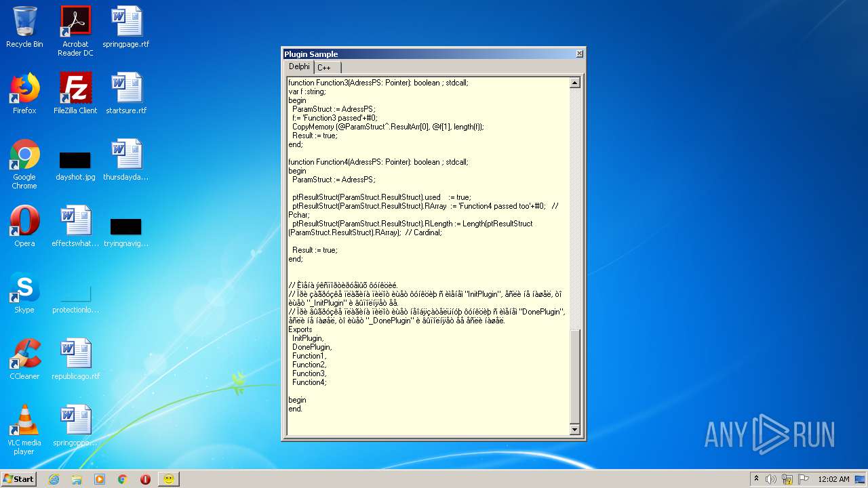Image resolution: width=868 pixels, height=488 pixels.
Task: Open the Action Center flag icon
Action: tap(804, 479)
